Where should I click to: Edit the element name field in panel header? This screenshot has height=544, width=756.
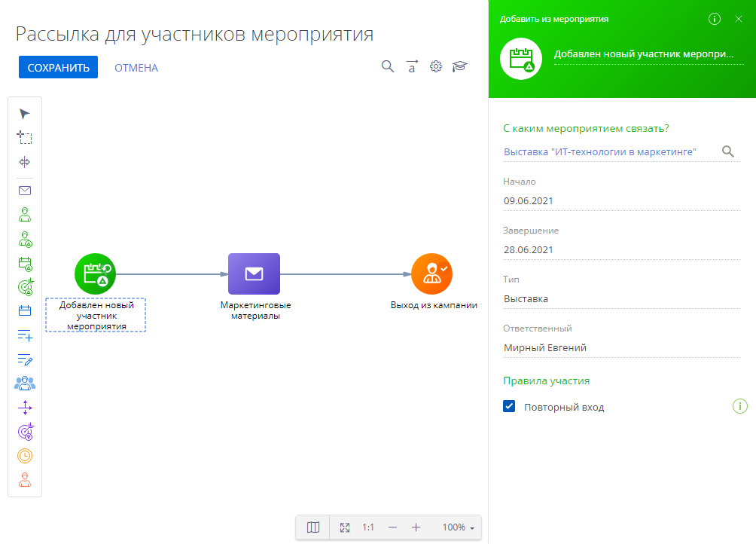(648, 54)
